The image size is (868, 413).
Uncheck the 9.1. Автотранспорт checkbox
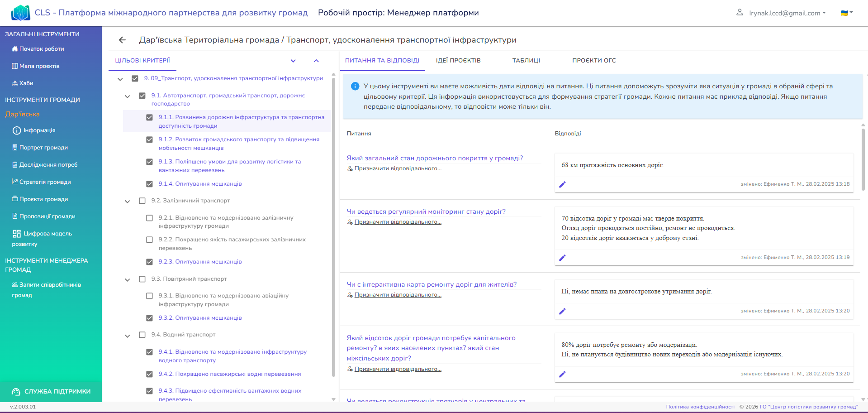(x=142, y=96)
